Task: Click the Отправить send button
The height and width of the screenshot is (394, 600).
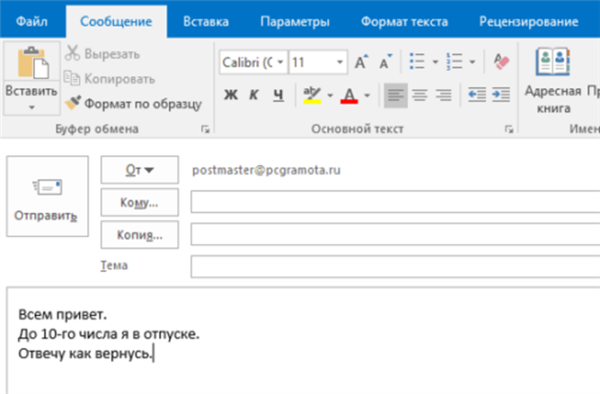Action: (47, 196)
